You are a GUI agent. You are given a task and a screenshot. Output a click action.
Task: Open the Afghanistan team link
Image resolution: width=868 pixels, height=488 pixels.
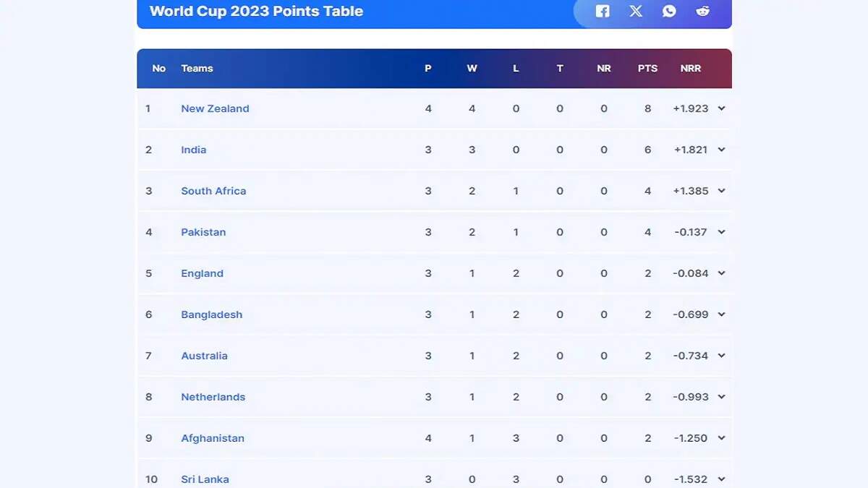click(213, 438)
